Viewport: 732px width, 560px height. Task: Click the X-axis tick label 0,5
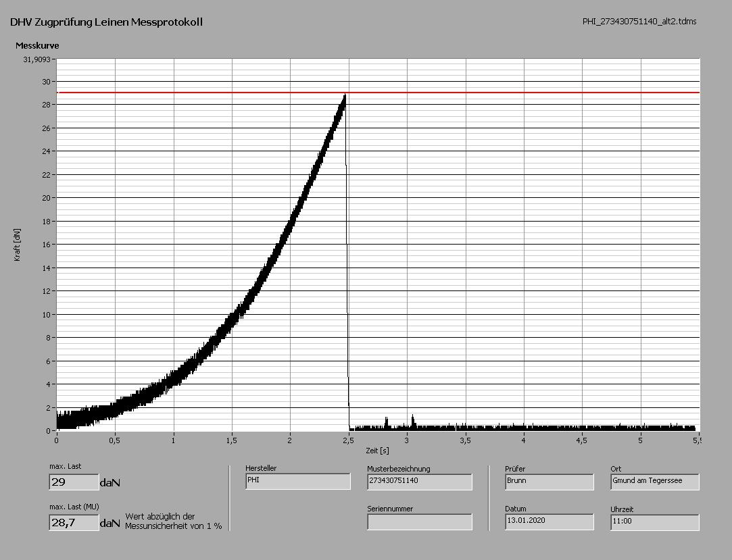[115, 440]
